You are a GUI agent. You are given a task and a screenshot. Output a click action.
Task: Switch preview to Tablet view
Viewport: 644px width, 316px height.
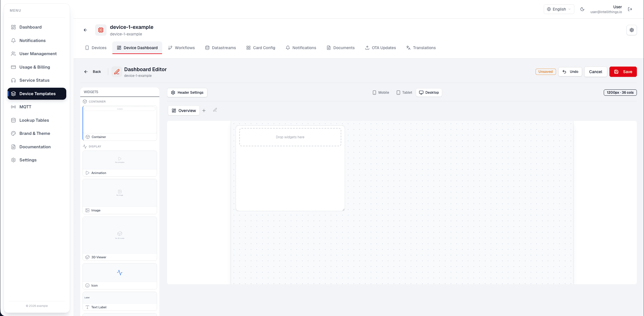coord(404,93)
